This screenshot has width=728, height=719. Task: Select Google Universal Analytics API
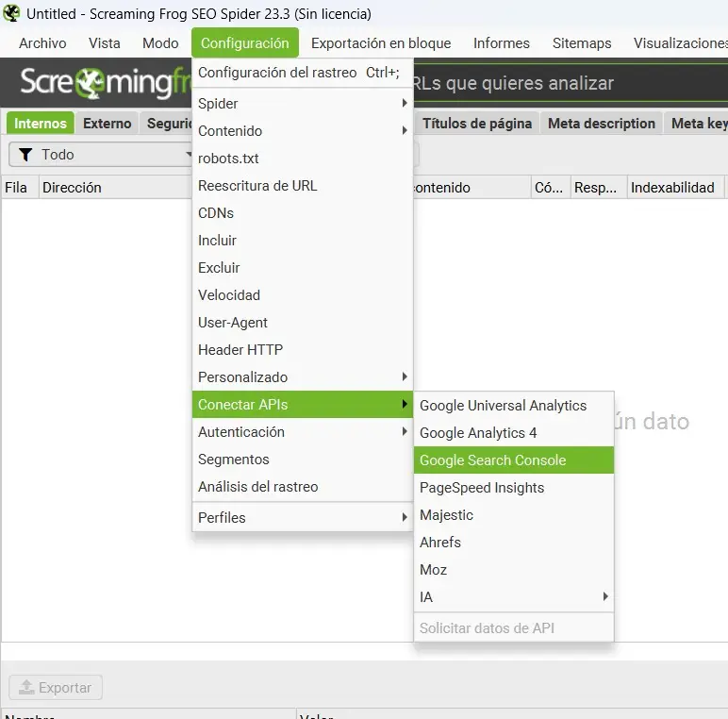point(514,406)
